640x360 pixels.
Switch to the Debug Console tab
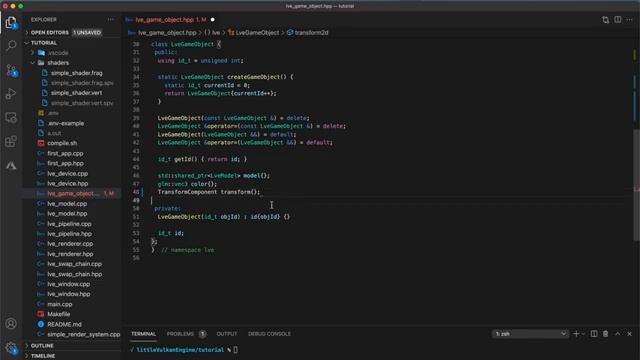[269, 334]
